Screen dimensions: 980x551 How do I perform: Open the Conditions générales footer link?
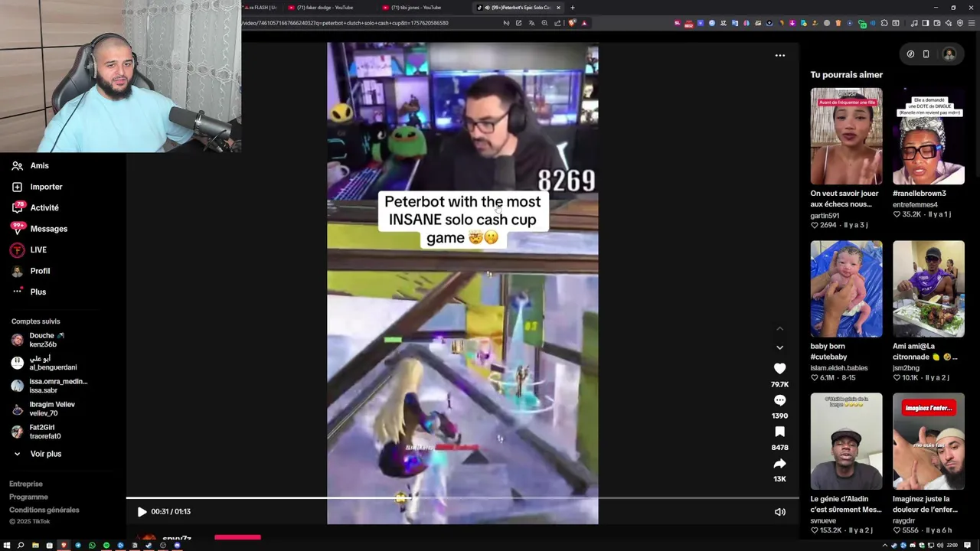[44, 510]
